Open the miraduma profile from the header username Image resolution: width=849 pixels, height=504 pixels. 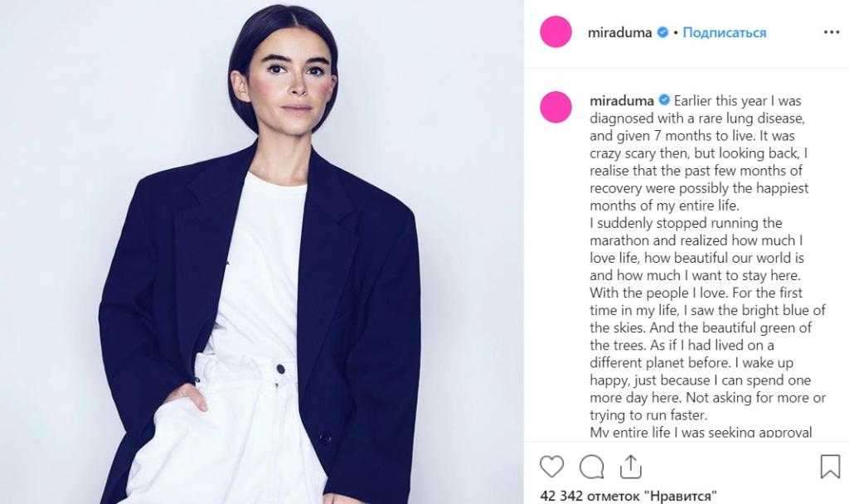619,32
